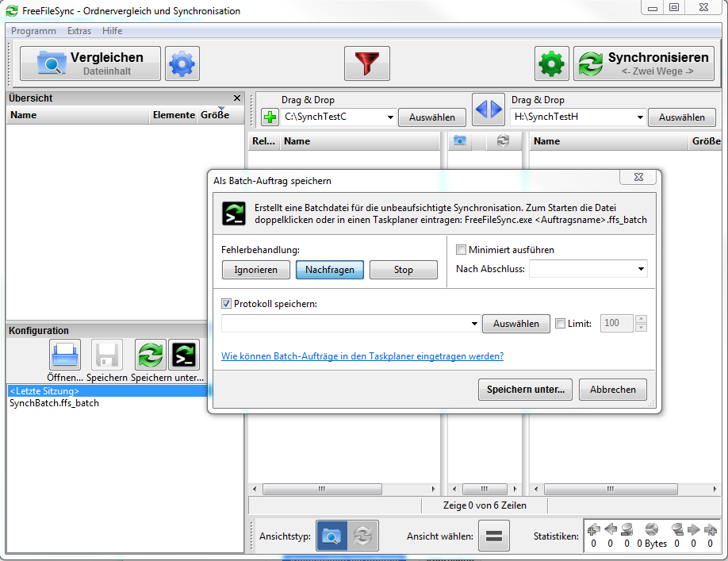
Task: Click right grid Name column header
Action: (x=608, y=141)
